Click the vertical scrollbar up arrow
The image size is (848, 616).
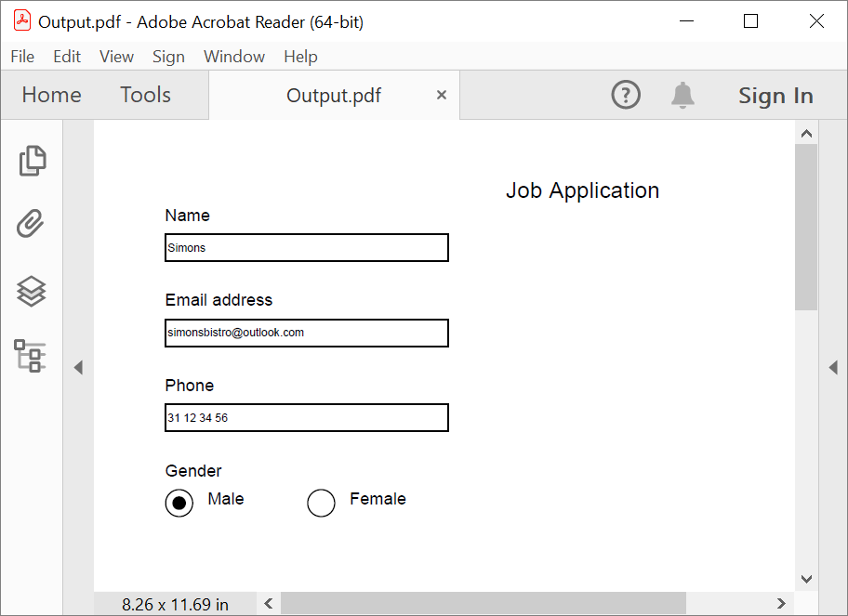pos(806,134)
